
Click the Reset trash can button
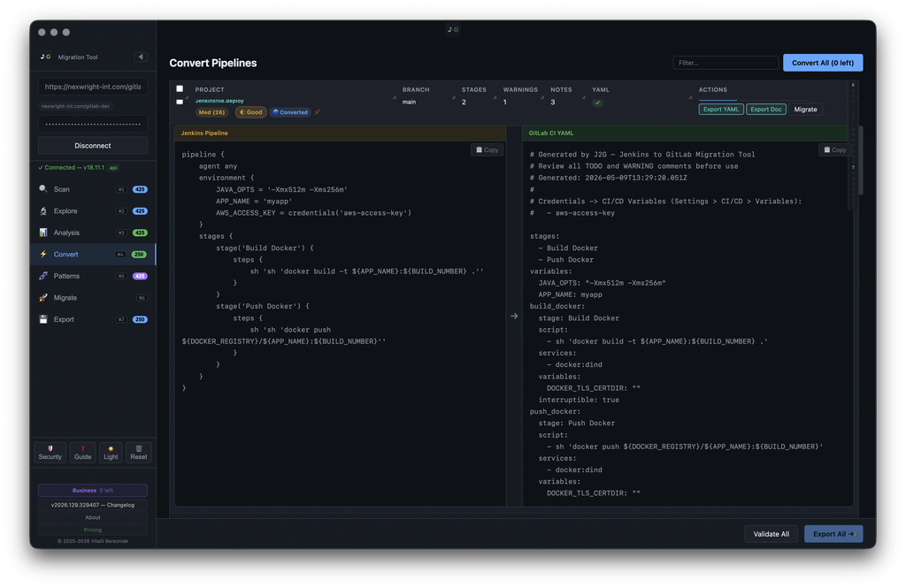pos(139,452)
